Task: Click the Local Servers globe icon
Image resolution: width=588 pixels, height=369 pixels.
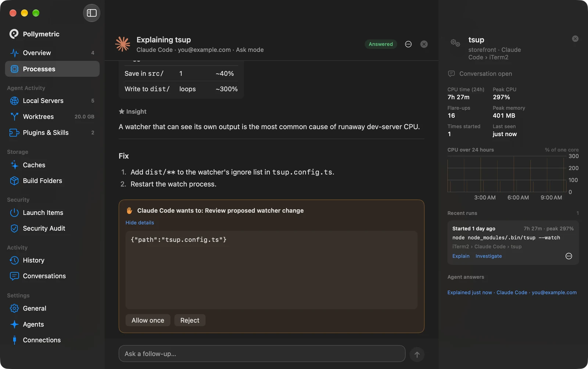Action: 14,100
